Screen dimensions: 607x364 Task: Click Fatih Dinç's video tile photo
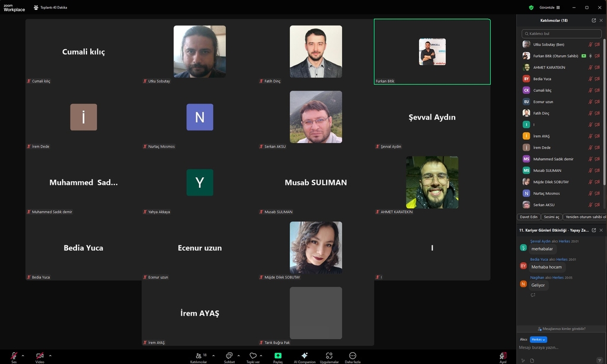point(316,52)
